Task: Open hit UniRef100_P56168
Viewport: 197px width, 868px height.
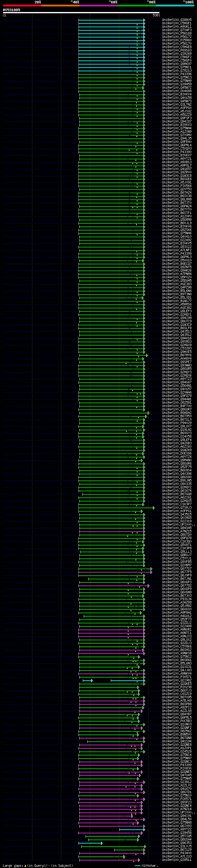Action: (x=177, y=33)
